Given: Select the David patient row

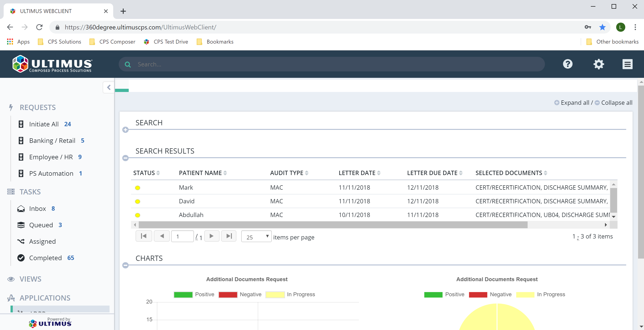Looking at the screenshot, I should [370, 201].
